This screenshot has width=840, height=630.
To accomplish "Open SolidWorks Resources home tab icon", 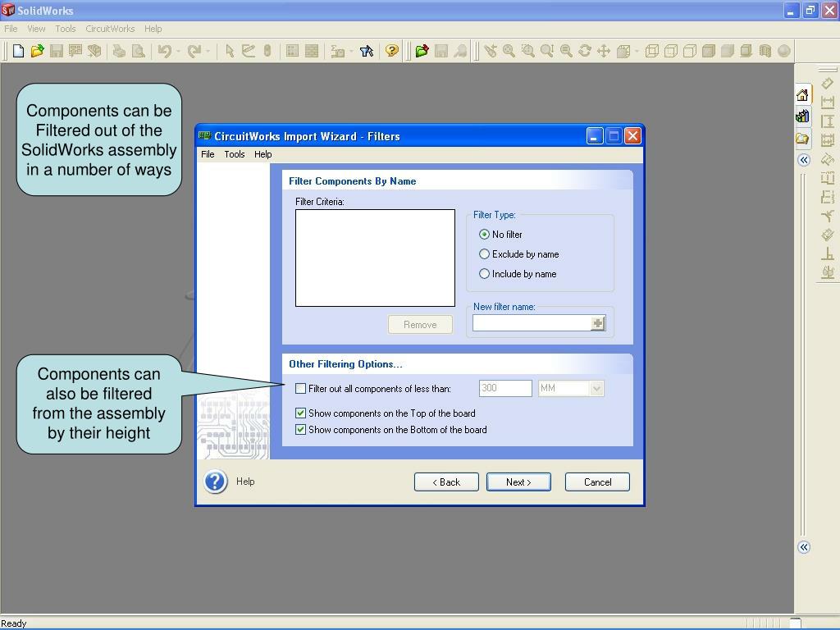I will pyautogui.click(x=802, y=95).
